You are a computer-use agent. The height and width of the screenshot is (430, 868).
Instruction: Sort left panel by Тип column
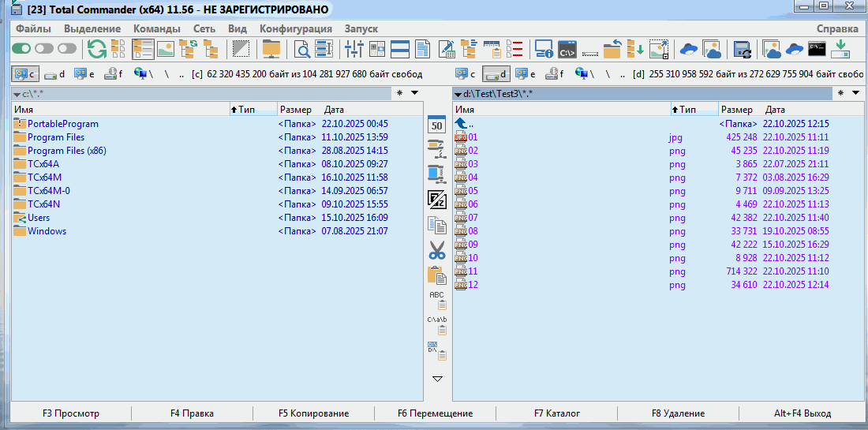pyautogui.click(x=253, y=110)
